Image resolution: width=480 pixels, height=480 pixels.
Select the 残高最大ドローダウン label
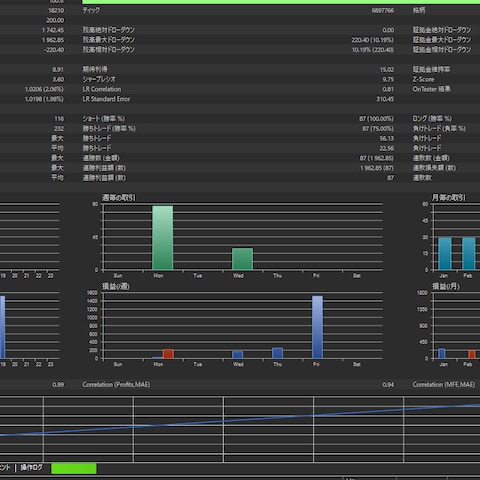109,40
